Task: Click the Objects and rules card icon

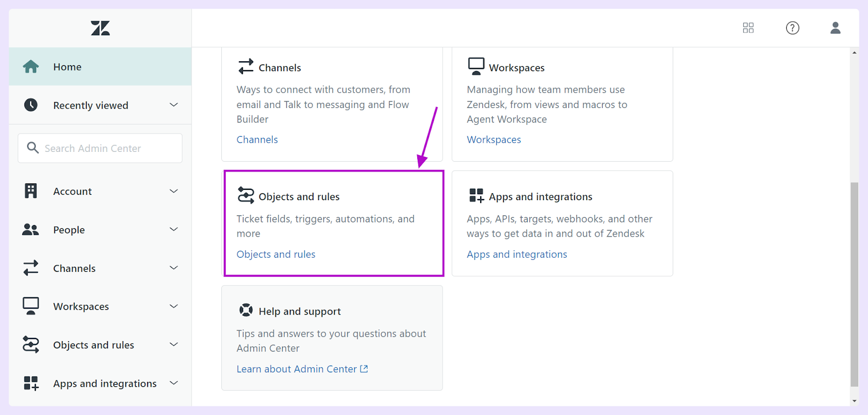Action: [x=246, y=195]
